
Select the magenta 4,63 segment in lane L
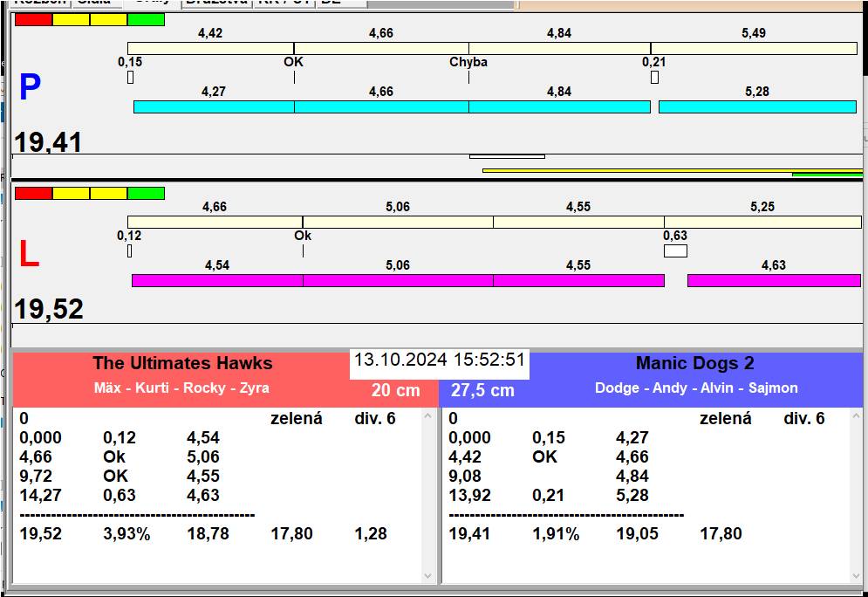tap(774, 280)
